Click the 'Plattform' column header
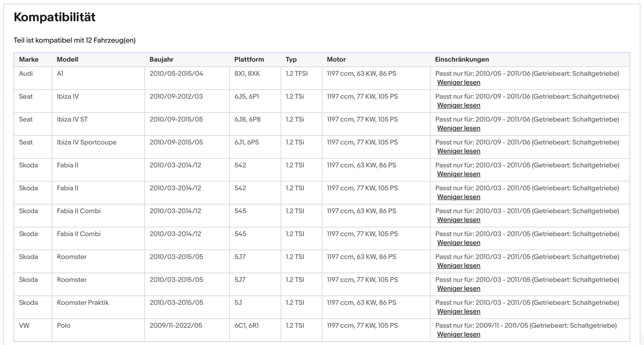The width and height of the screenshot is (644, 345). 249,60
